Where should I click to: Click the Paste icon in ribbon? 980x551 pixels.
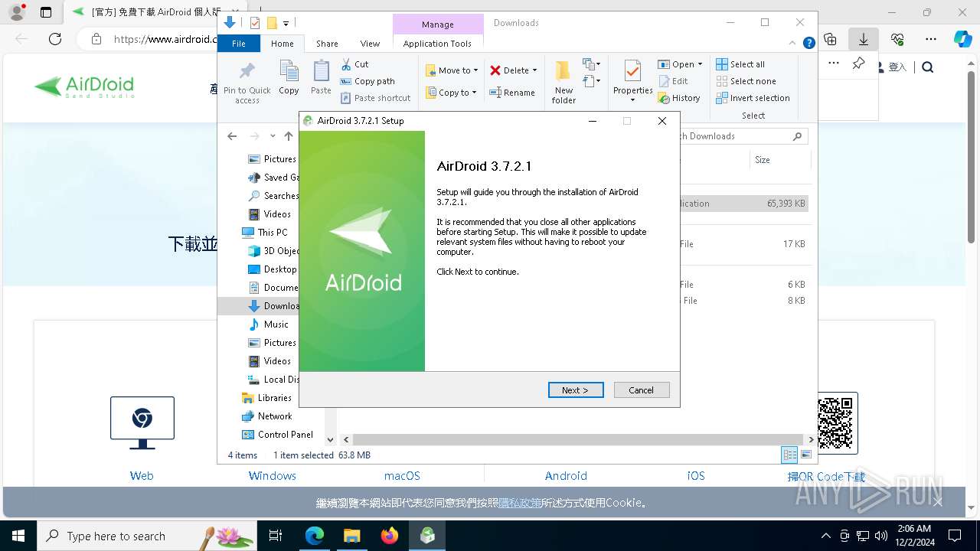(x=321, y=78)
